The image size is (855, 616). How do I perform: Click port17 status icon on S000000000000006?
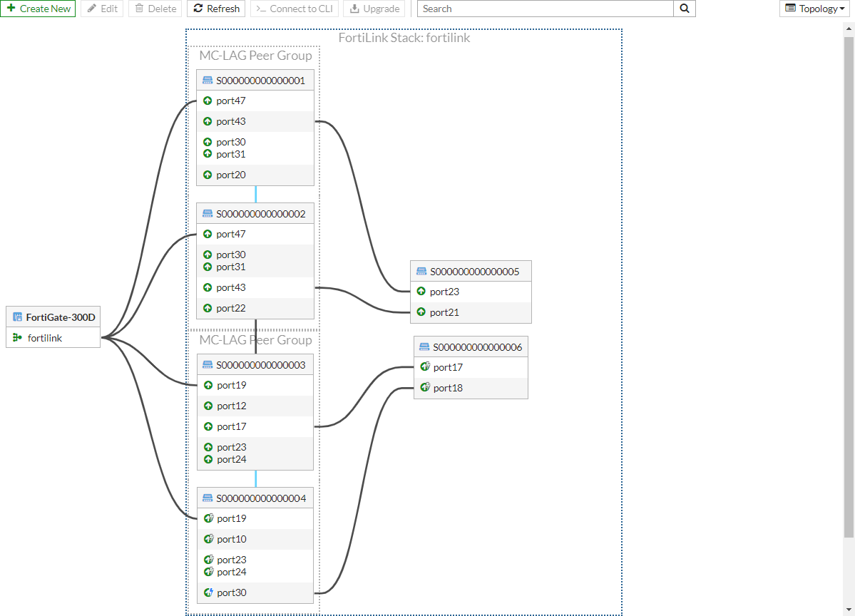pos(425,367)
